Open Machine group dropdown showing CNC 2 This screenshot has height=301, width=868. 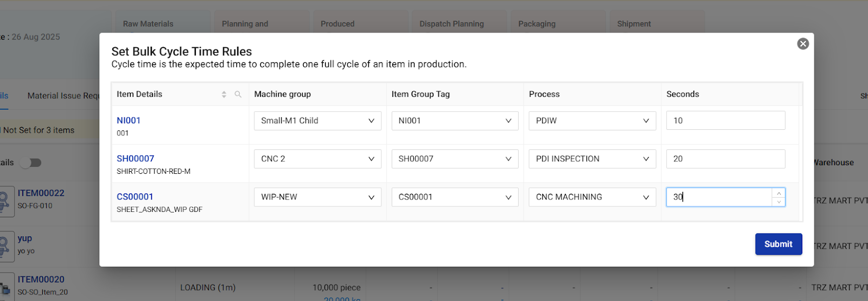(317, 159)
